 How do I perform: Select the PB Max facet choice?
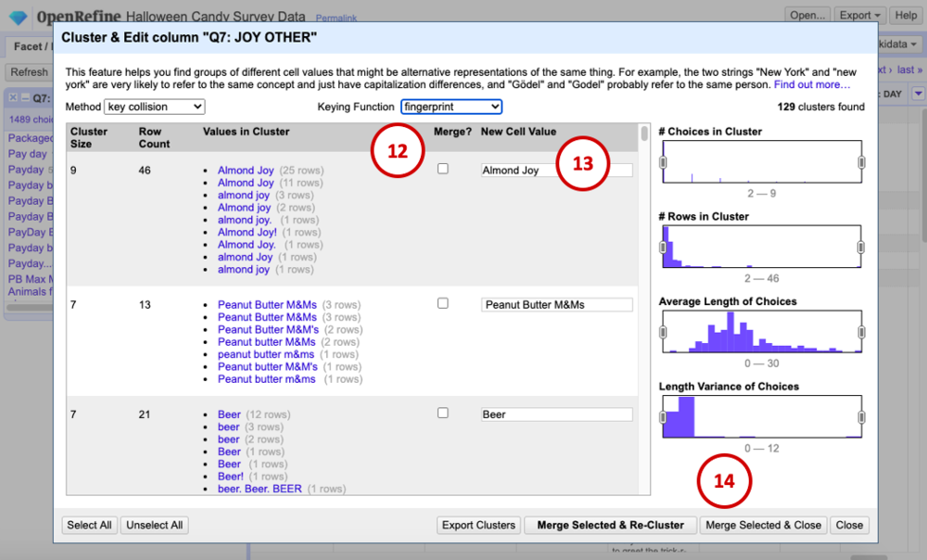point(31,279)
